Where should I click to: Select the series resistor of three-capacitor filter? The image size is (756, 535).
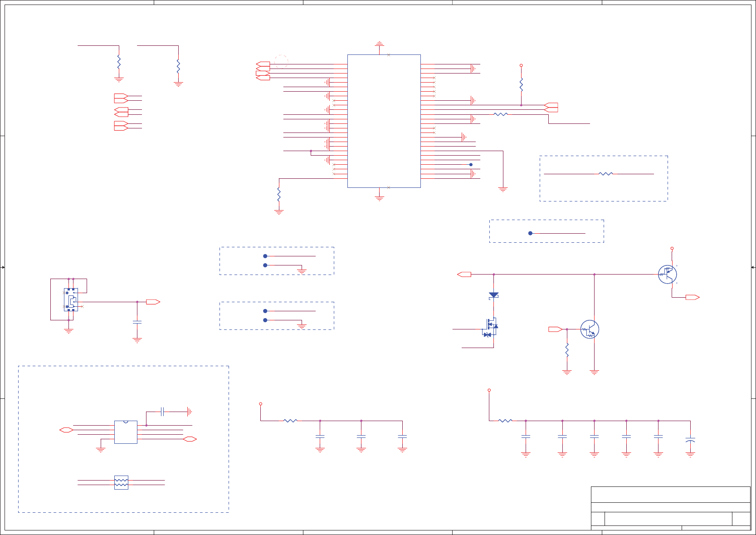pos(290,421)
